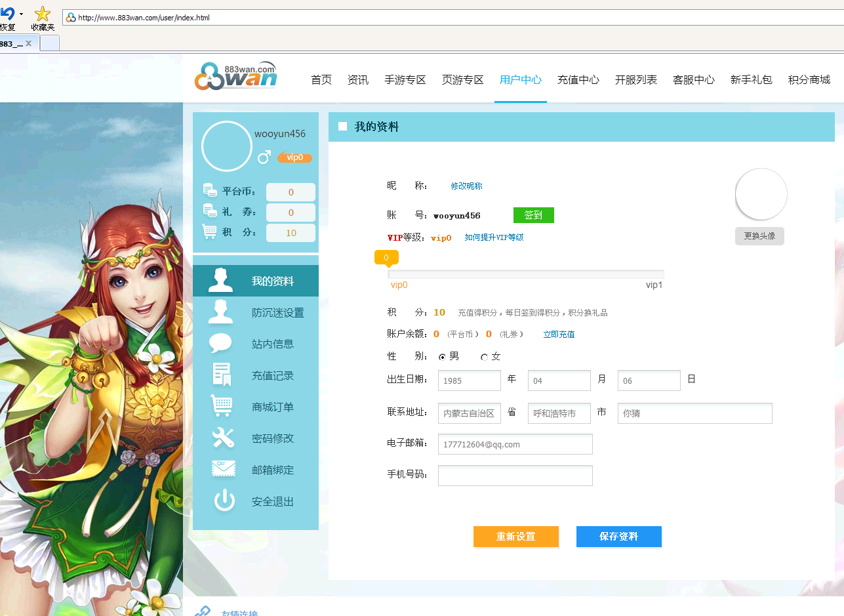The width and height of the screenshot is (844, 616).
Task: Click the 防沉迷设置 sidebar menu label
Action: (278, 313)
